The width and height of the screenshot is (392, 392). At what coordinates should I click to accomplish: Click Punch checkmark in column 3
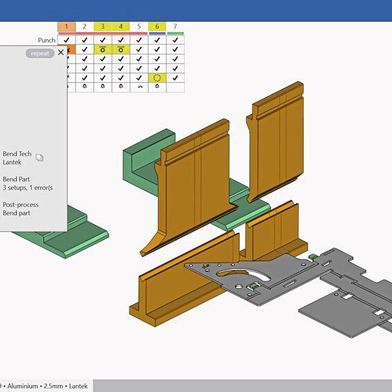(103, 40)
